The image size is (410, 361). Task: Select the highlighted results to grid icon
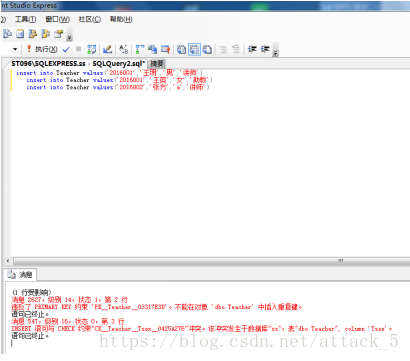click(194, 49)
